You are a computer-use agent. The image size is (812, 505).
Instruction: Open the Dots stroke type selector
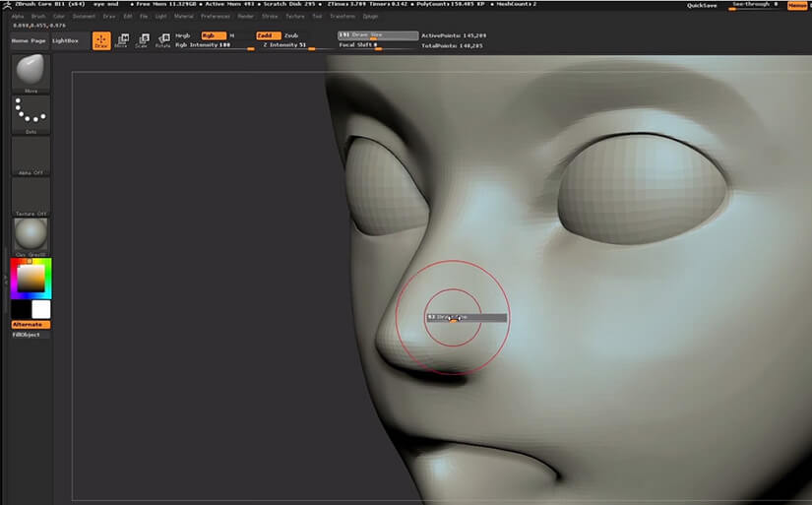click(x=31, y=114)
